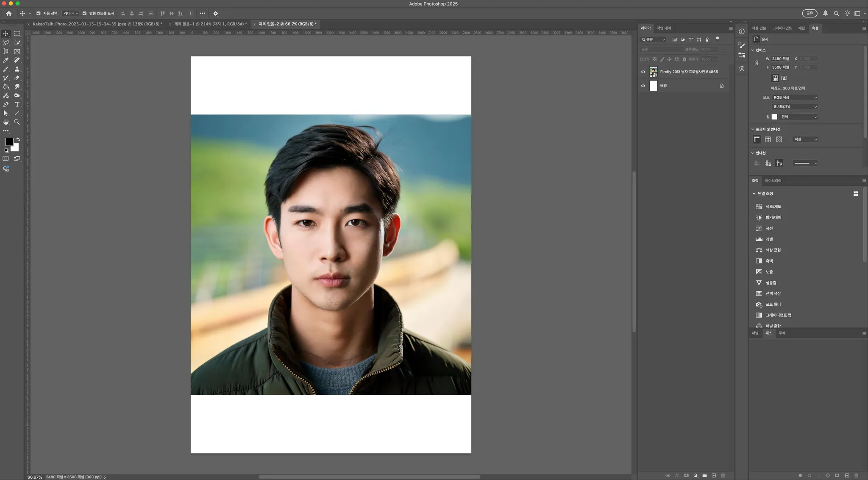Select the Eyedropper tool

[6, 60]
